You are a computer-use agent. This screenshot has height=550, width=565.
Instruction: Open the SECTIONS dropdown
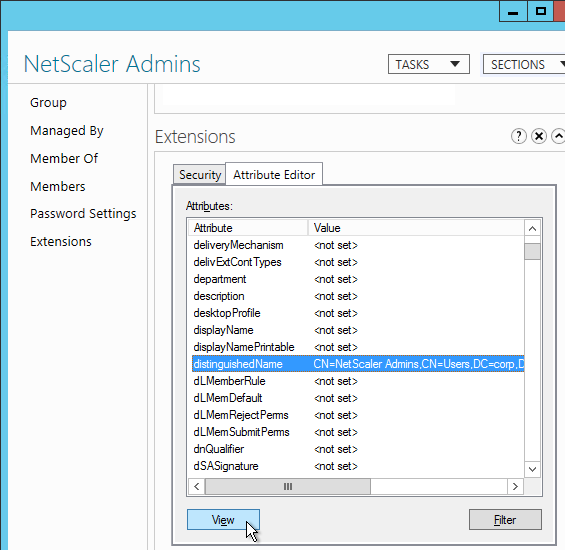click(524, 64)
